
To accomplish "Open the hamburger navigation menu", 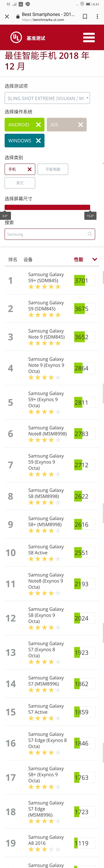I will 89,37.
